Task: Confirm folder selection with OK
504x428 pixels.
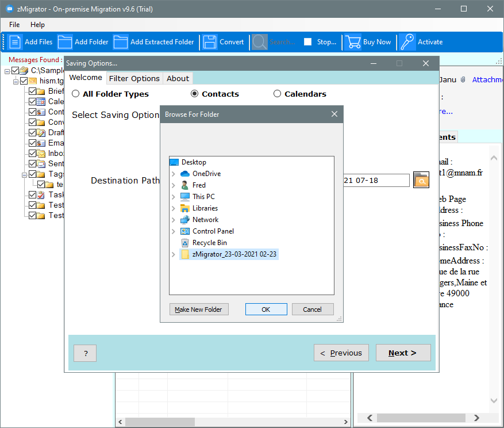Action: pos(266,309)
